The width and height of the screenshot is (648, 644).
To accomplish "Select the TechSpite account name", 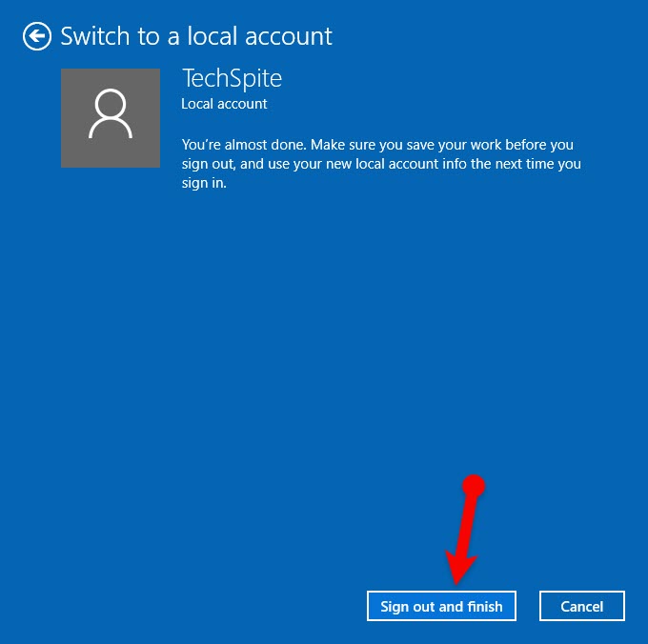I will [x=232, y=78].
